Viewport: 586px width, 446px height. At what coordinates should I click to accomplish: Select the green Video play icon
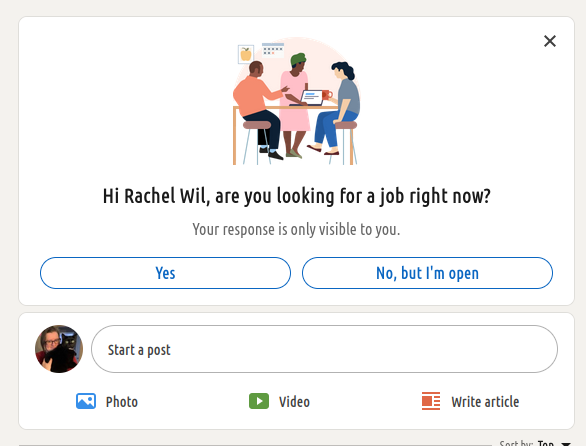pos(259,401)
